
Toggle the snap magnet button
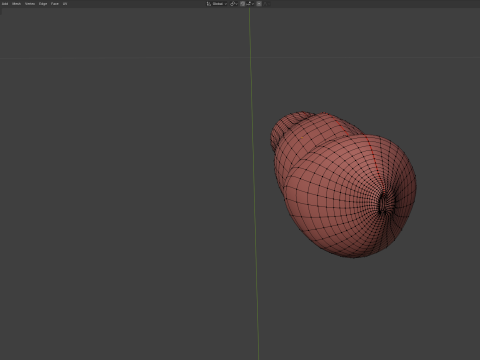(242, 4)
